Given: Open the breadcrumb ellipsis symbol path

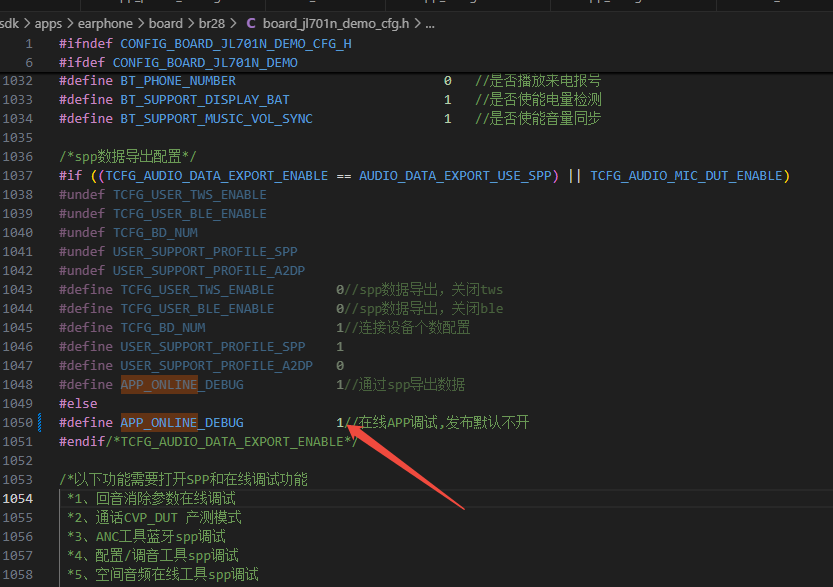Looking at the screenshot, I should 430,24.
